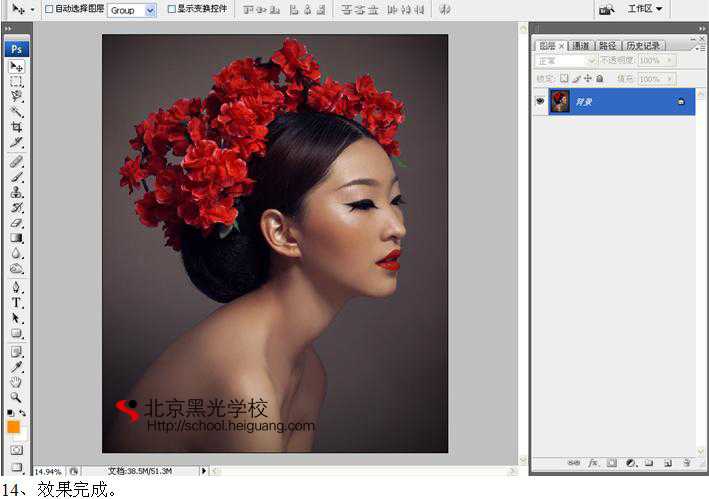Viewport: 709px width, 499px height.
Task: Choose the Clone Stamp tool
Action: click(17, 192)
